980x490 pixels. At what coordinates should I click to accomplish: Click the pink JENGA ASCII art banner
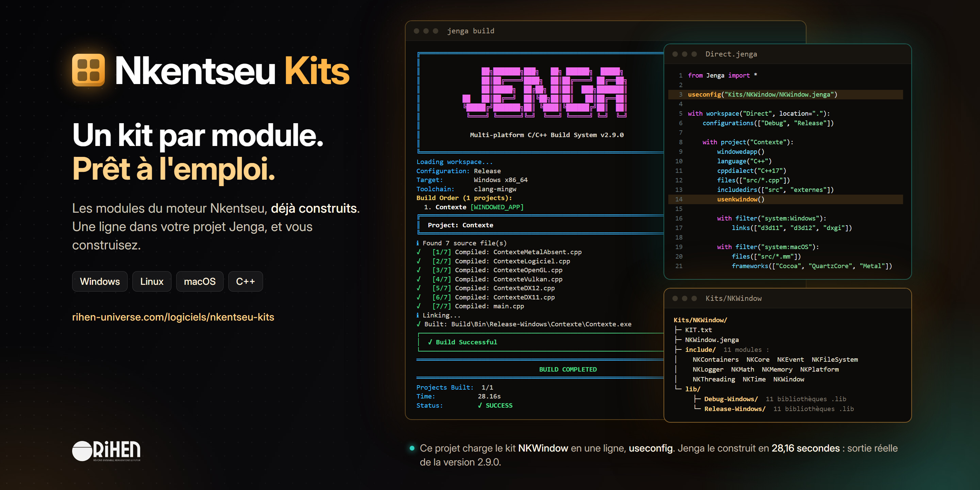tap(544, 92)
